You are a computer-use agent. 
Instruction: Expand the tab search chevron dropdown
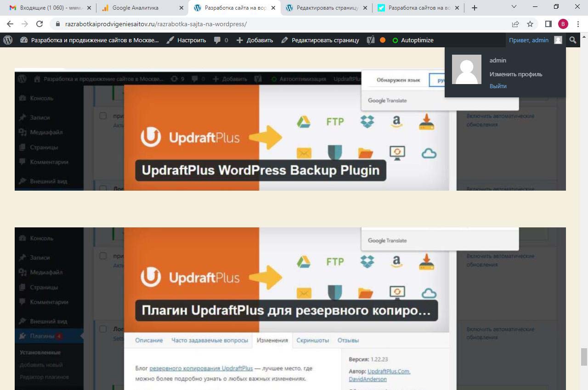tap(514, 7)
